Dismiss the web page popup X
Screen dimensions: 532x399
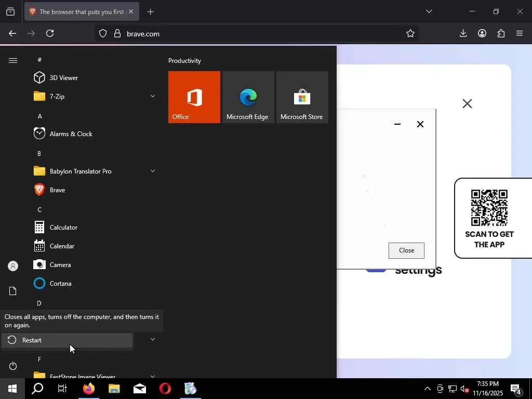pos(467,103)
